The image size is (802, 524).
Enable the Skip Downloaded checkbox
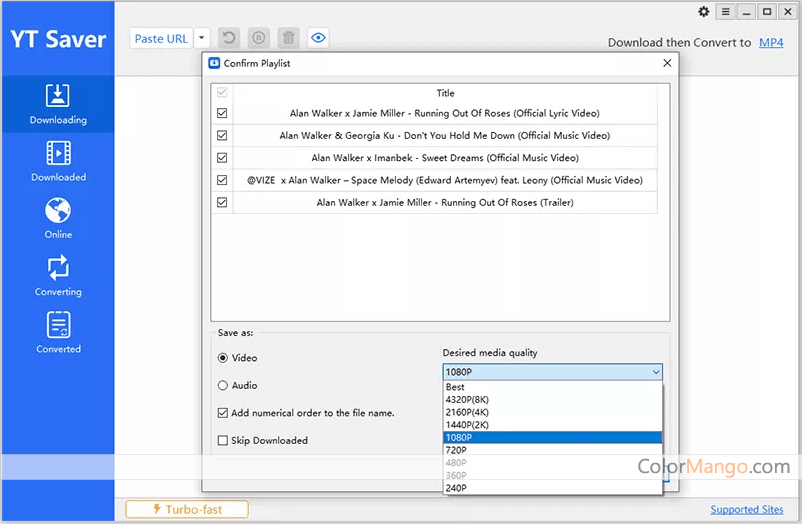222,441
